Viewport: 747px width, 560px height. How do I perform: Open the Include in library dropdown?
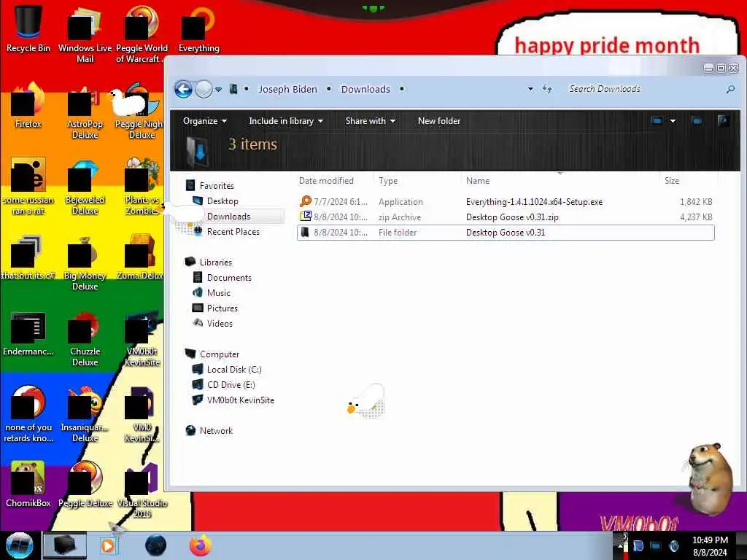[x=286, y=121]
